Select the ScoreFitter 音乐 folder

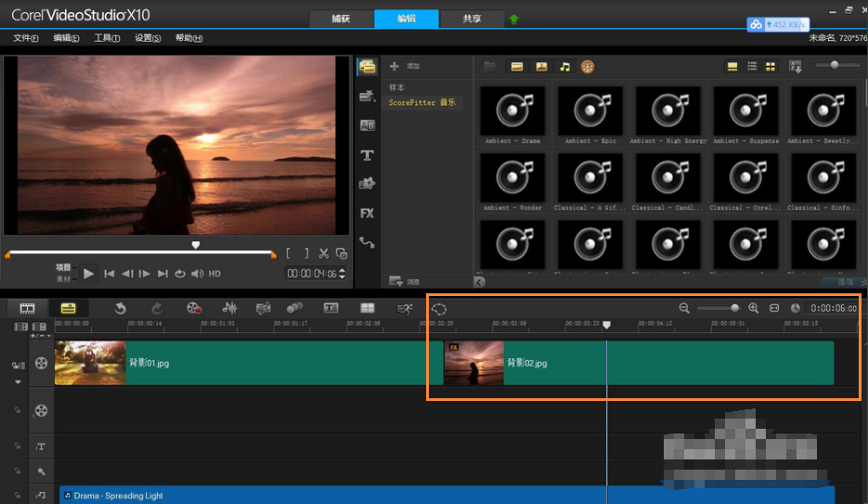click(421, 102)
